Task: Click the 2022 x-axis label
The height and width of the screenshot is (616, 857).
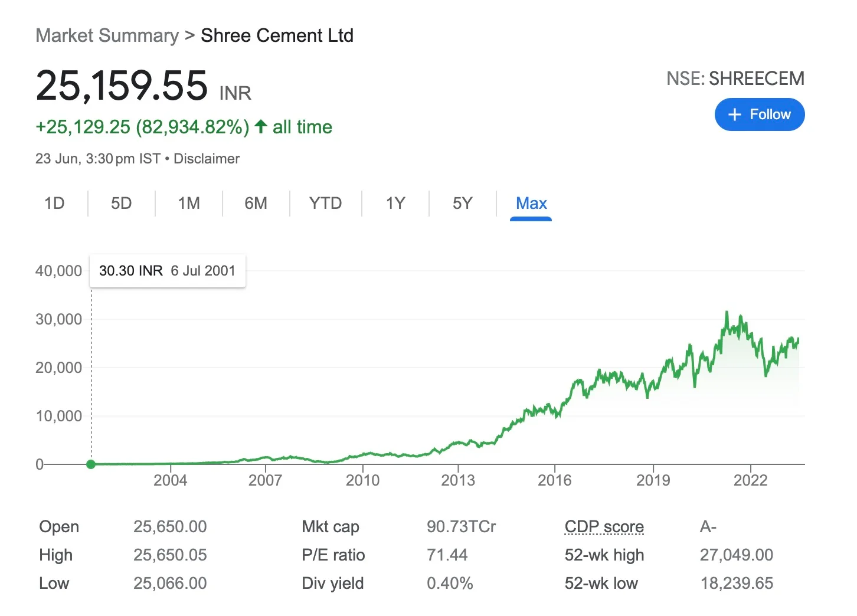Action: [750, 480]
